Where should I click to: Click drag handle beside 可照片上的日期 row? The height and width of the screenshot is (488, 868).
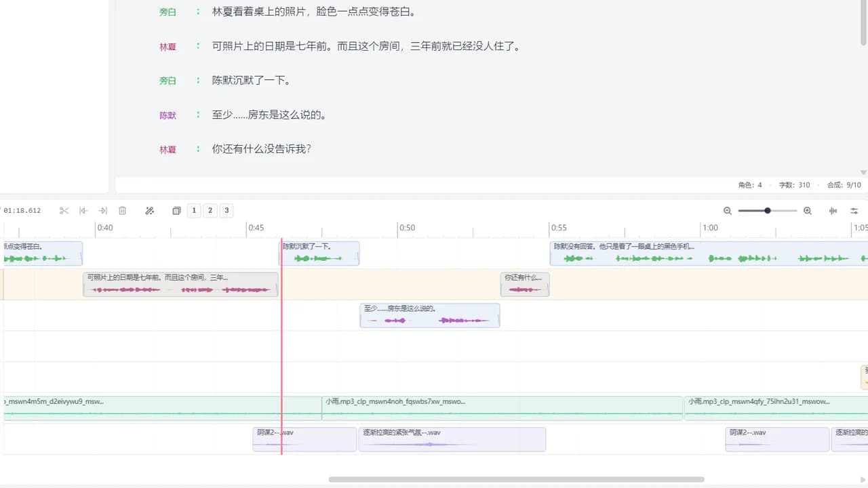(198, 46)
